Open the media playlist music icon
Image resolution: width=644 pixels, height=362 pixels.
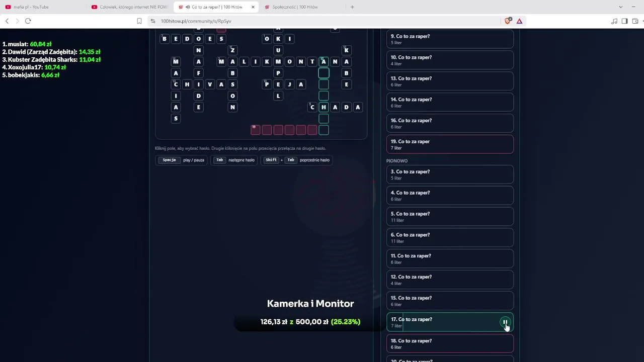[x=614, y=21]
